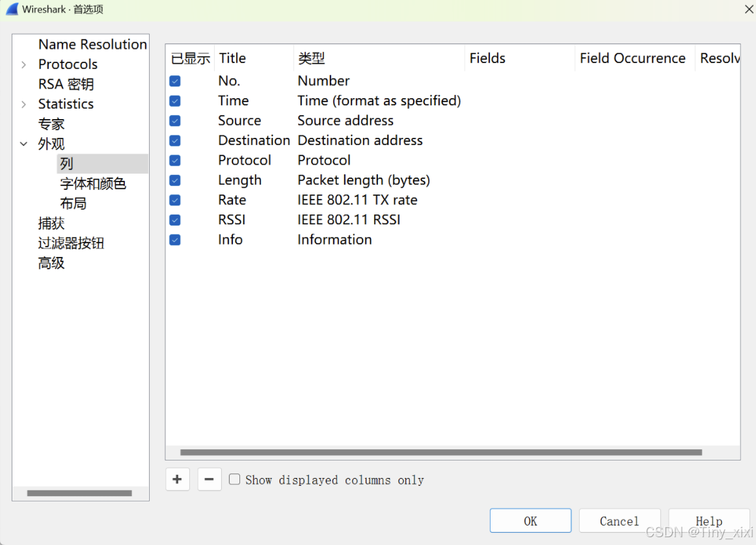Open the 字体和颜色 preferences page

(93, 183)
